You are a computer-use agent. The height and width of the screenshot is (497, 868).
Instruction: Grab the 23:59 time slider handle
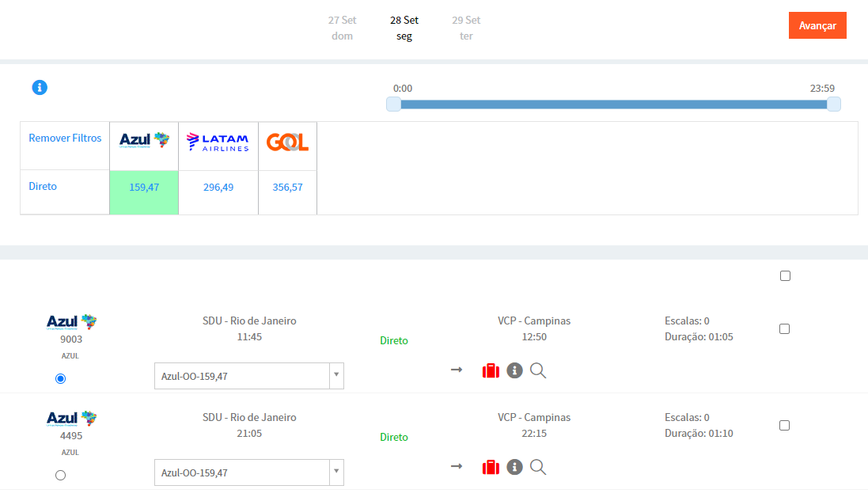pos(834,104)
